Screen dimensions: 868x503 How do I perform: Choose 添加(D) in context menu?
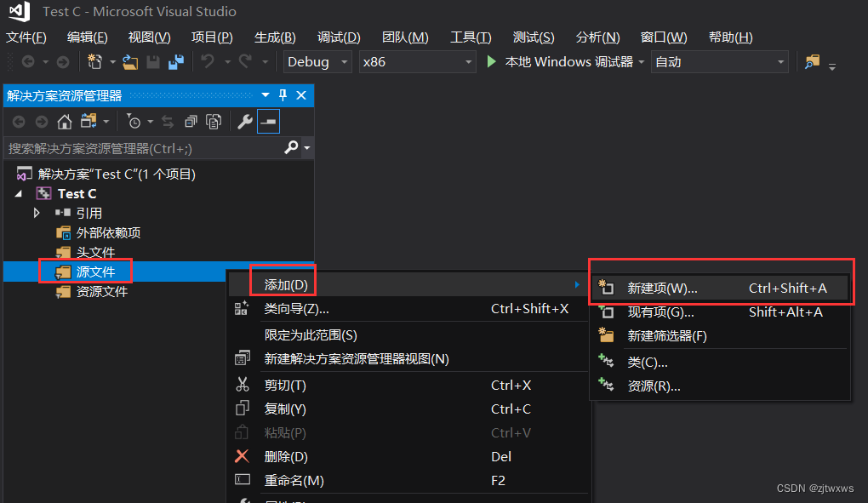pyautogui.click(x=408, y=284)
